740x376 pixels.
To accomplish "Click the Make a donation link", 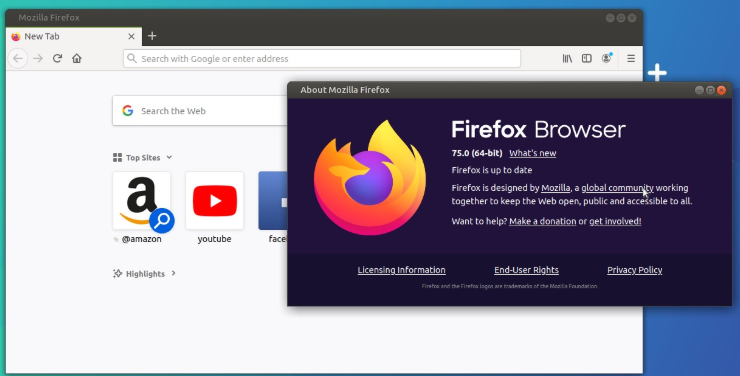I will [x=543, y=221].
